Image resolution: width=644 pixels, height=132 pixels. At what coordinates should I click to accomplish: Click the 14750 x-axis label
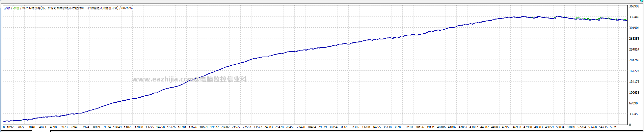coord(161,127)
